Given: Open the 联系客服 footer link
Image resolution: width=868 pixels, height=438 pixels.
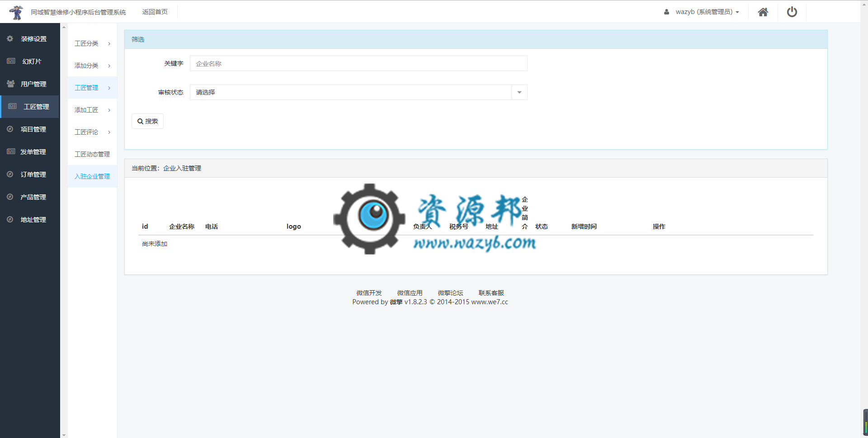Looking at the screenshot, I should (x=491, y=293).
